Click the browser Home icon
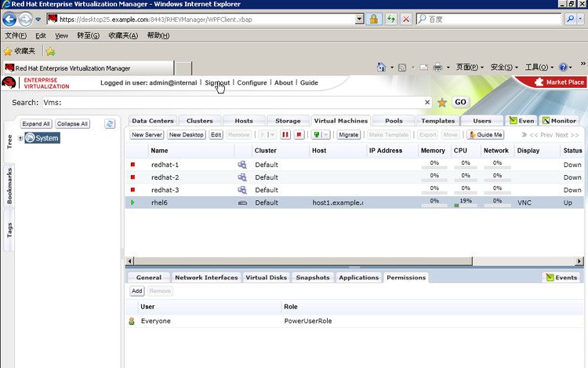This screenshot has width=588, height=368. coord(381,67)
